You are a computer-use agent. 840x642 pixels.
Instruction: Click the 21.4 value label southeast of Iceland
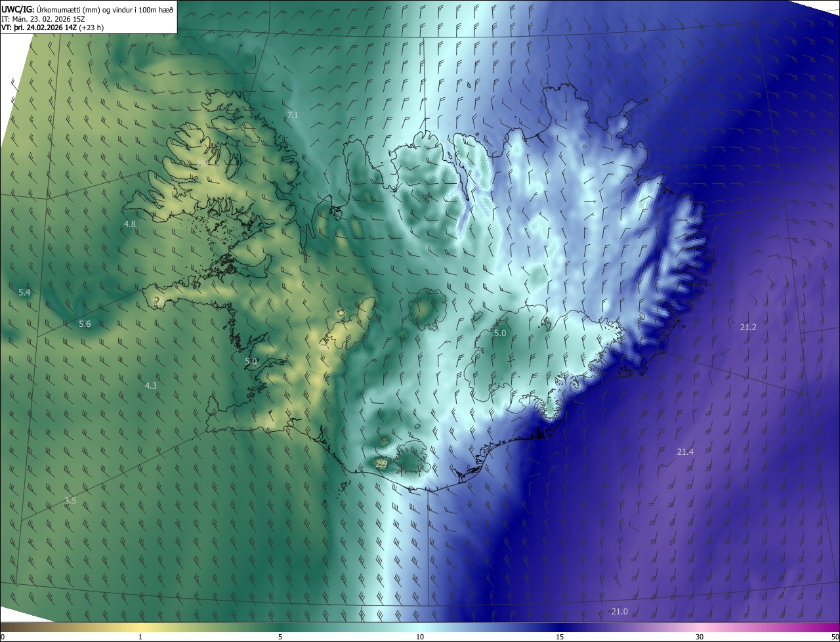[x=685, y=452]
